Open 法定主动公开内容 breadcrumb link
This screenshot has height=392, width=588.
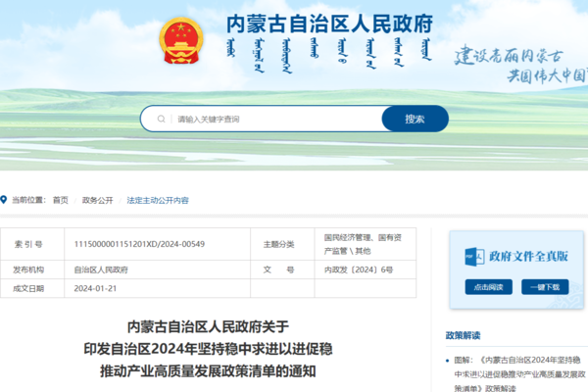(157, 200)
